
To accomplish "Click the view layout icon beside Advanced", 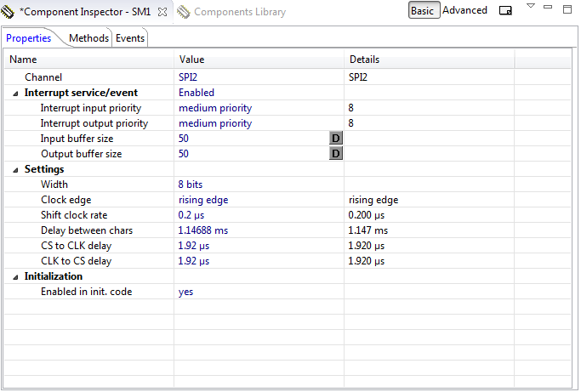I will tap(505, 11).
